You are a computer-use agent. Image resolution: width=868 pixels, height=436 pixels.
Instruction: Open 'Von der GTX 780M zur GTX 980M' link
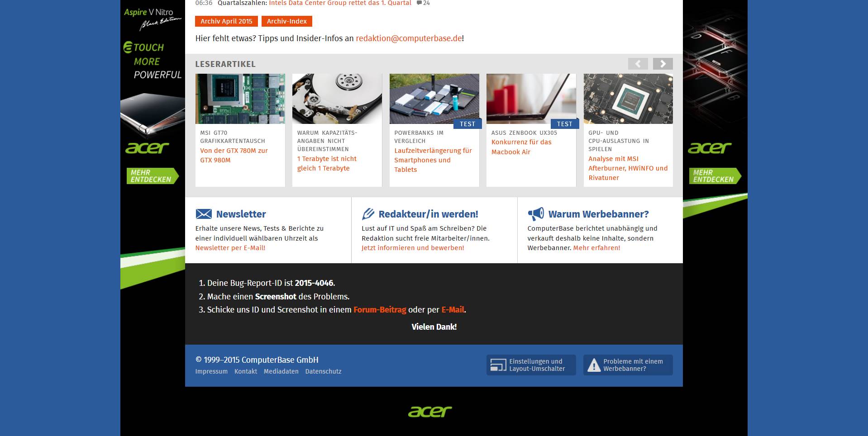tap(234, 155)
